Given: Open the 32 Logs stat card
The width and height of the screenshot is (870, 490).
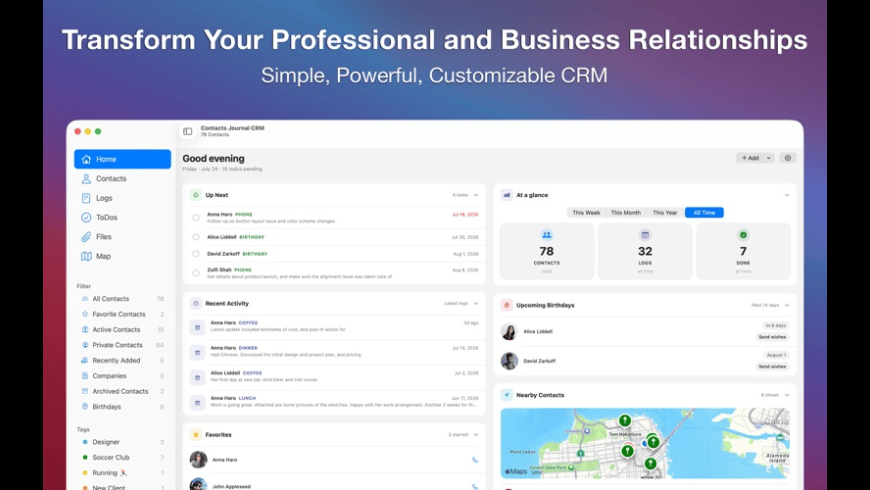Looking at the screenshot, I should click(645, 251).
